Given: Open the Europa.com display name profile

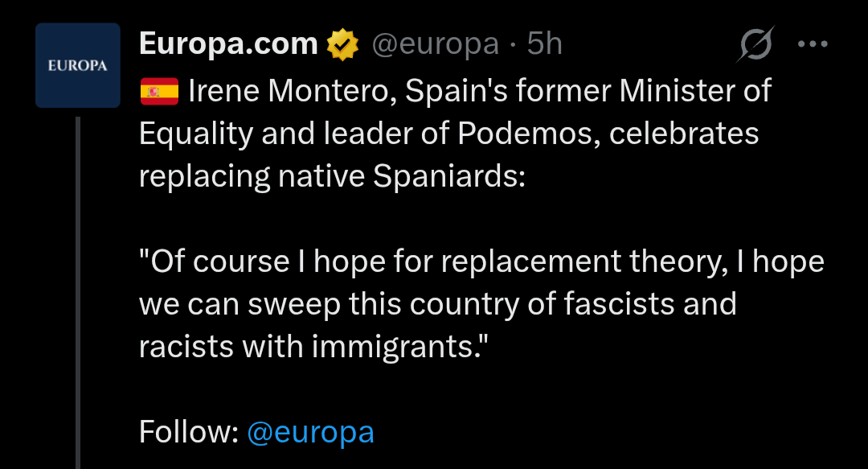Looking at the screenshot, I should 228,44.
